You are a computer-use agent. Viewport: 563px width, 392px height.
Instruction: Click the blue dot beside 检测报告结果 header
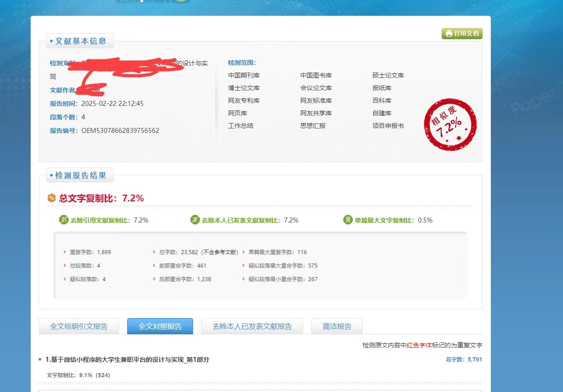(x=52, y=175)
